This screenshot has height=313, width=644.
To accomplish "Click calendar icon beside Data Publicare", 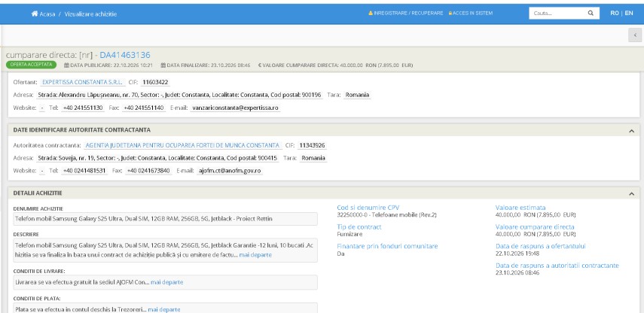I will 66,65.
